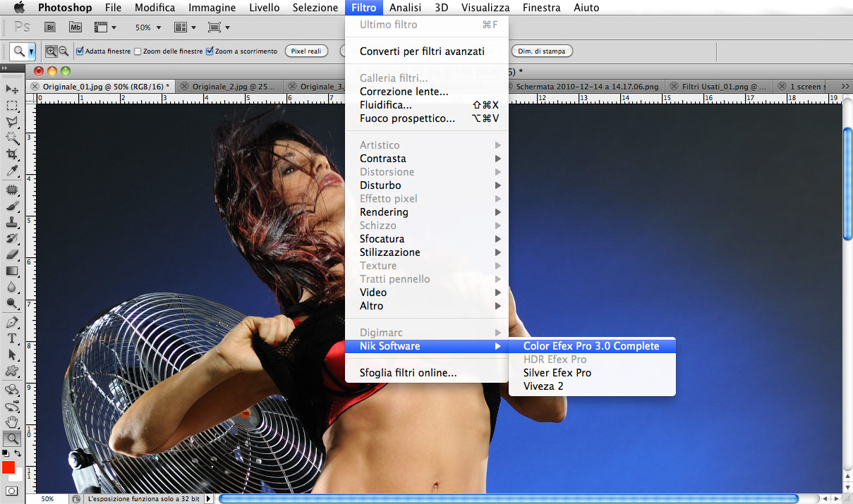Switch to Filtri Usati_01.png tab
This screenshot has height=504, width=853.
coord(718,86)
